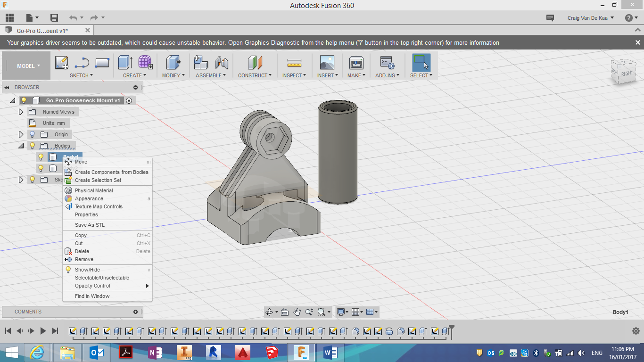This screenshot has height=362, width=644.
Task: Click the help question mark icon
Action: [629, 18]
